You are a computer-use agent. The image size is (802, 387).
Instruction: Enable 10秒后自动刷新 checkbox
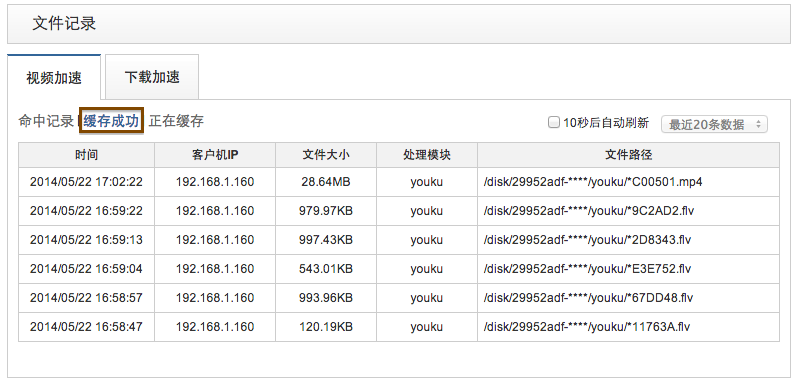point(553,123)
